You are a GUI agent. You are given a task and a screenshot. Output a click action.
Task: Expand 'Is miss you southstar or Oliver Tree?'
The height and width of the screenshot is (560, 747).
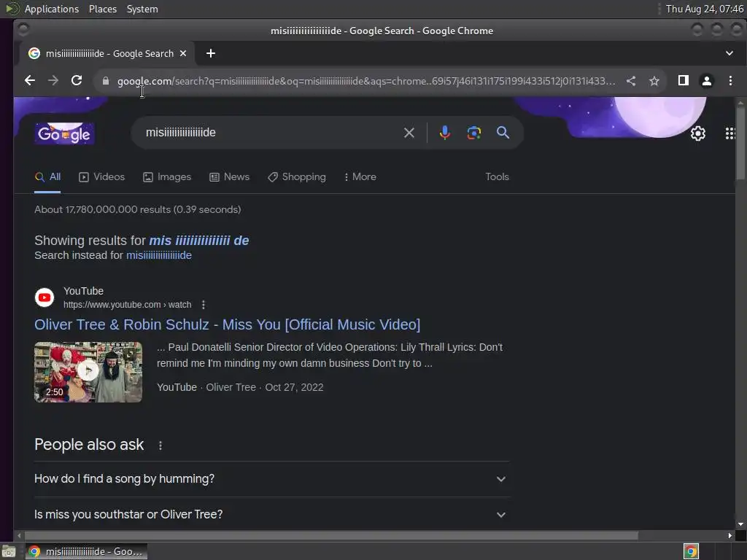[271, 515]
